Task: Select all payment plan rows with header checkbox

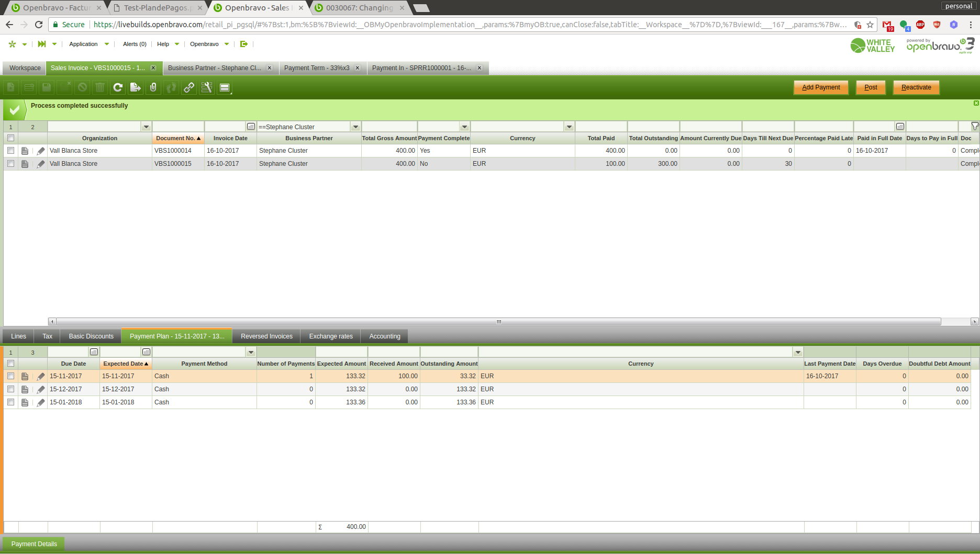Action: coord(10,364)
